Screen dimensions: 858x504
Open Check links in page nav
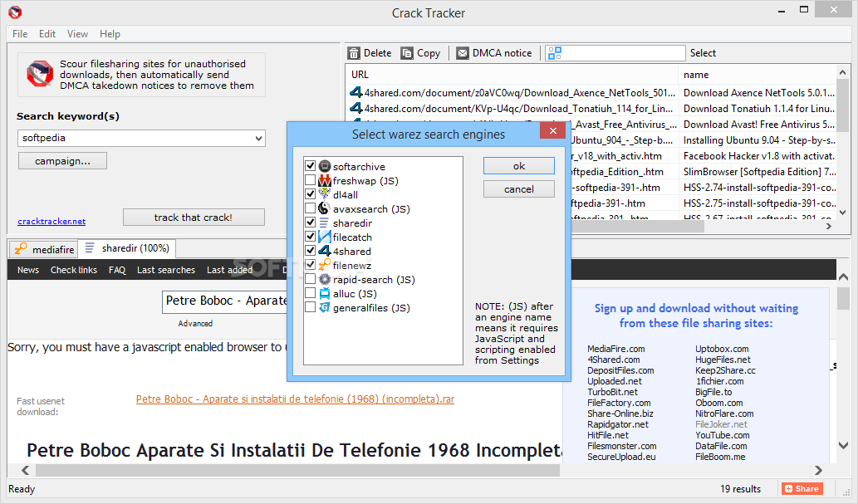pyautogui.click(x=74, y=270)
